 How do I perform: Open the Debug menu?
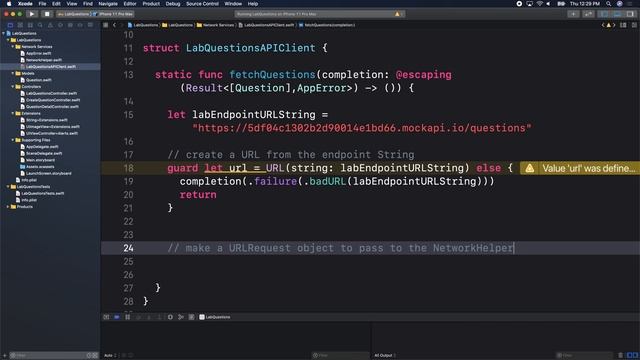[173, 4]
